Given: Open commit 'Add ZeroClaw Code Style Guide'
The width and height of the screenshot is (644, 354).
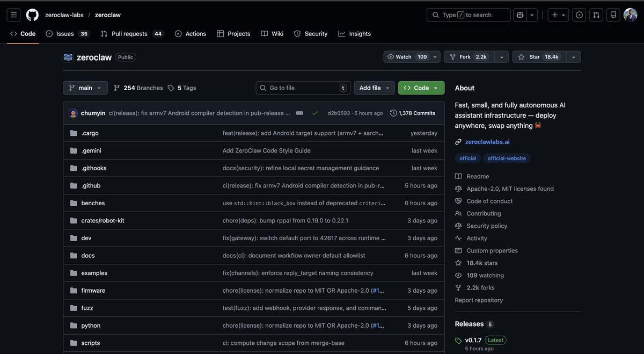Looking at the screenshot, I should [x=267, y=151].
